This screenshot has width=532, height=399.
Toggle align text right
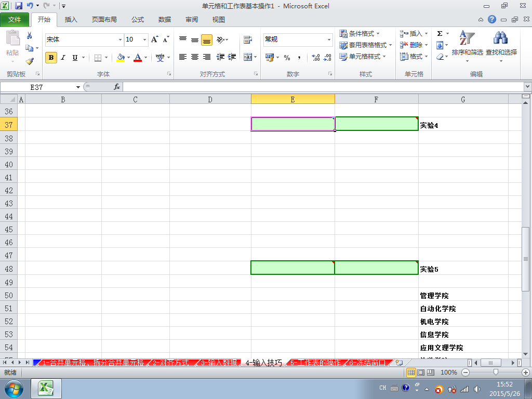point(207,57)
